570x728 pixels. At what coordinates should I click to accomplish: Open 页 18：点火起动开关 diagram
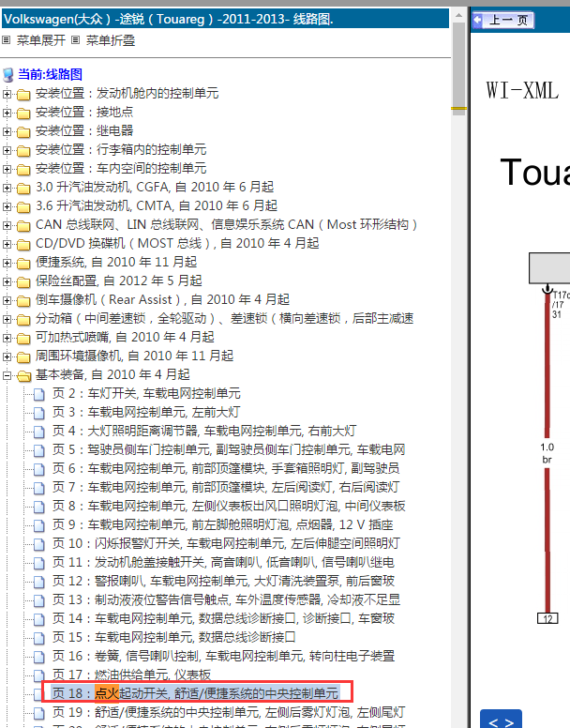(195, 693)
